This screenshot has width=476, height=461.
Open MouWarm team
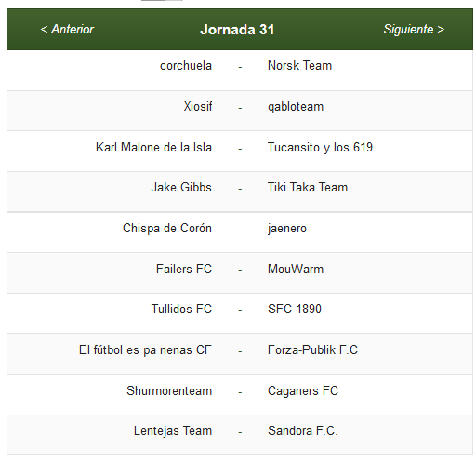coord(296,269)
